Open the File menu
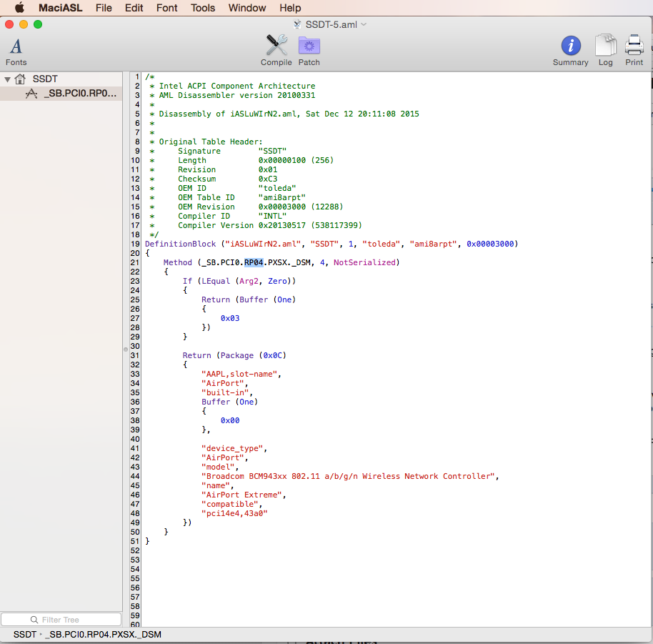 104,8
